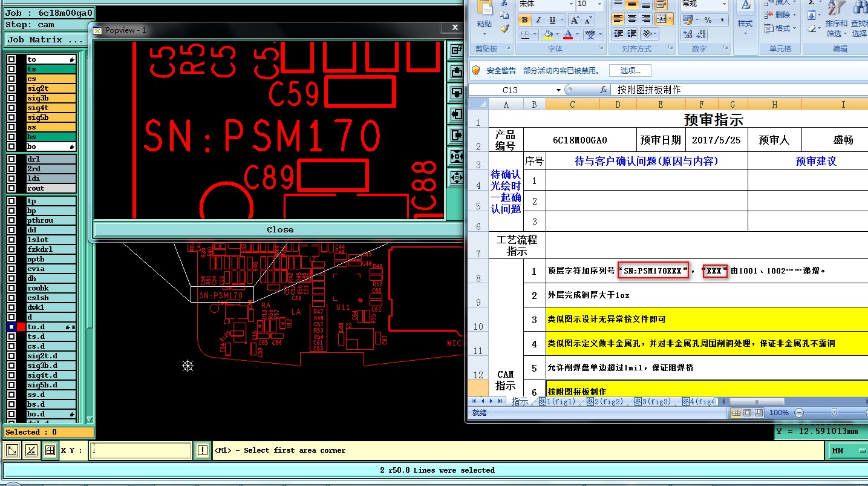Click the increase decimal icon
The width and height of the screenshot is (868, 486).
pyautogui.click(x=688, y=34)
